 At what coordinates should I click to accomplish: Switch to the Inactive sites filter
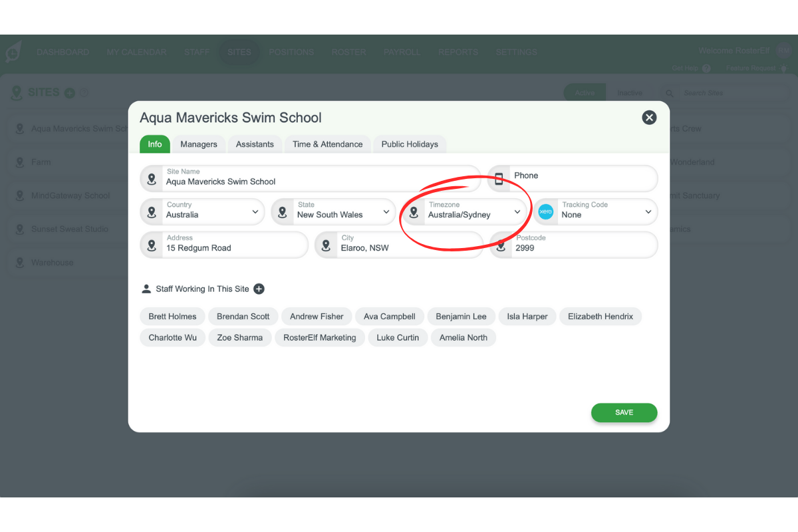(x=630, y=92)
